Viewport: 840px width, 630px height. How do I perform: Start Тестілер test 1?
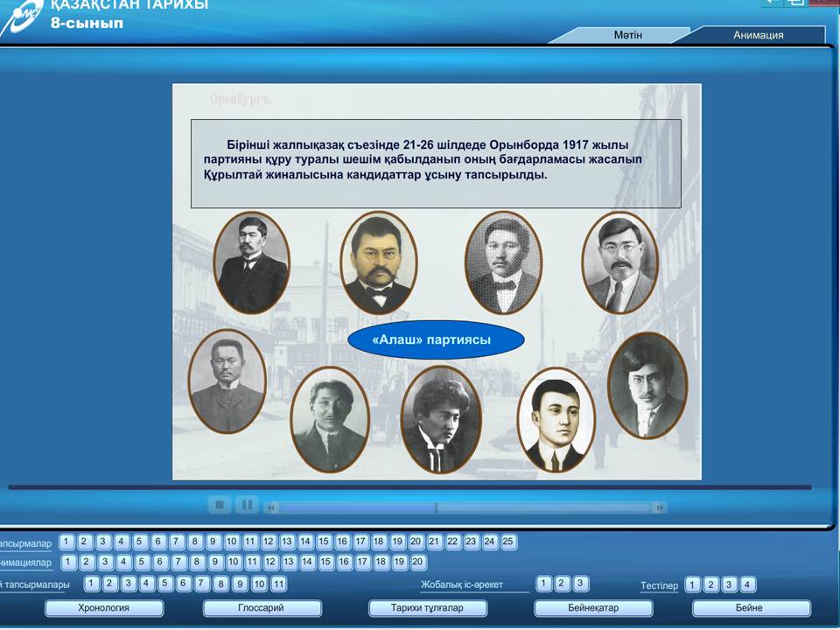click(692, 584)
